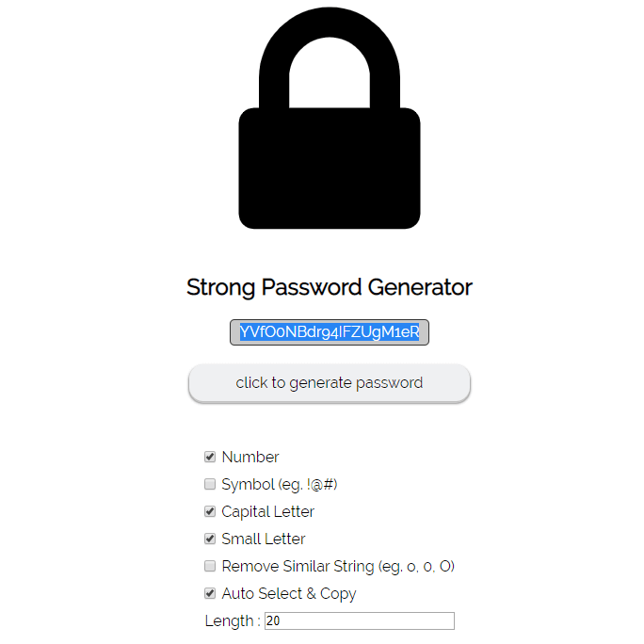This screenshot has width=644, height=644.
Task: Turn off Auto Select & Copy checkbox
Action: coord(210,594)
